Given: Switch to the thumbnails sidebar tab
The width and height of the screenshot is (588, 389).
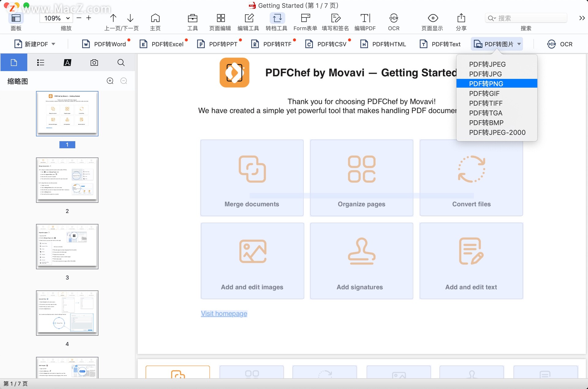Looking at the screenshot, I should pyautogui.click(x=14, y=62).
